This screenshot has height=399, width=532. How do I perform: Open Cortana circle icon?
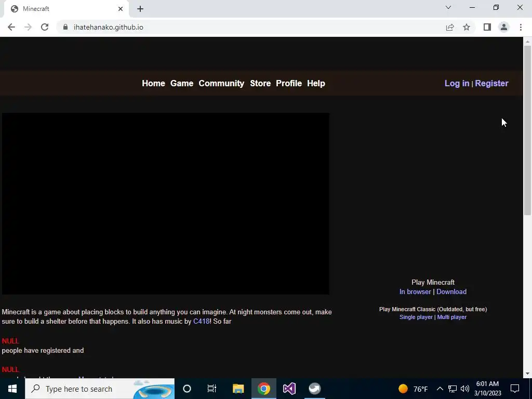187,389
